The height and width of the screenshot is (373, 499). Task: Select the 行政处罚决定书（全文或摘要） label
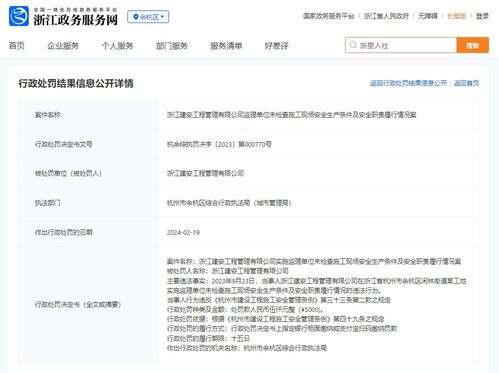click(78, 304)
